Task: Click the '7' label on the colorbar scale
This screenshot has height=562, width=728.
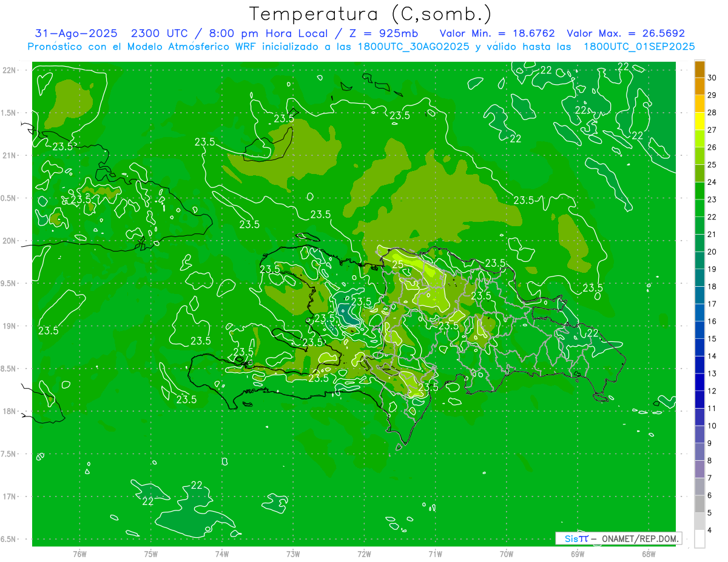Action: point(710,478)
